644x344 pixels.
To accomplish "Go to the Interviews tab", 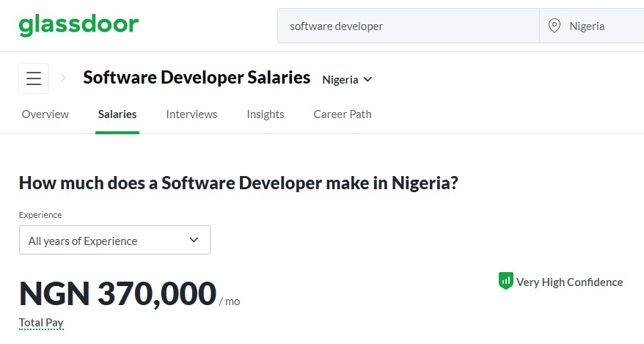I will pyautogui.click(x=191, y=114).
